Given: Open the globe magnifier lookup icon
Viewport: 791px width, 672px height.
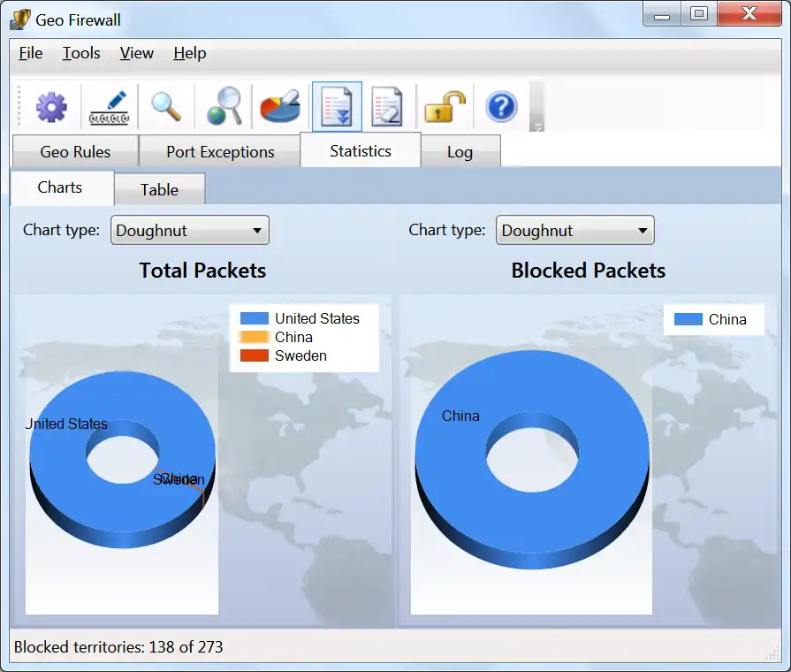Looking at the screenshot, I should coord(224,106).
